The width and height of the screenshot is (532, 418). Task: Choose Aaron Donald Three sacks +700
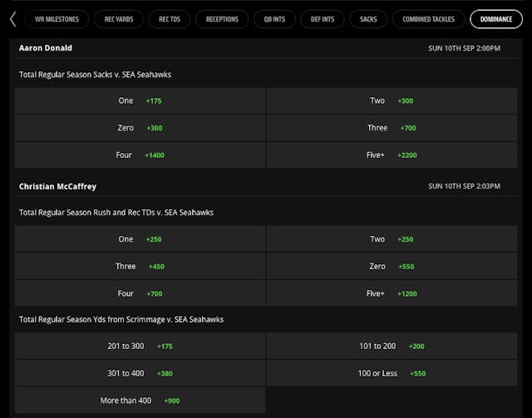[x=392, y=128]
